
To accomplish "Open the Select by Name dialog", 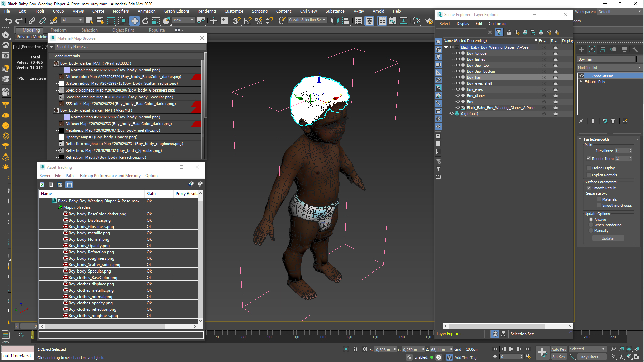I will tap(100, 21).
